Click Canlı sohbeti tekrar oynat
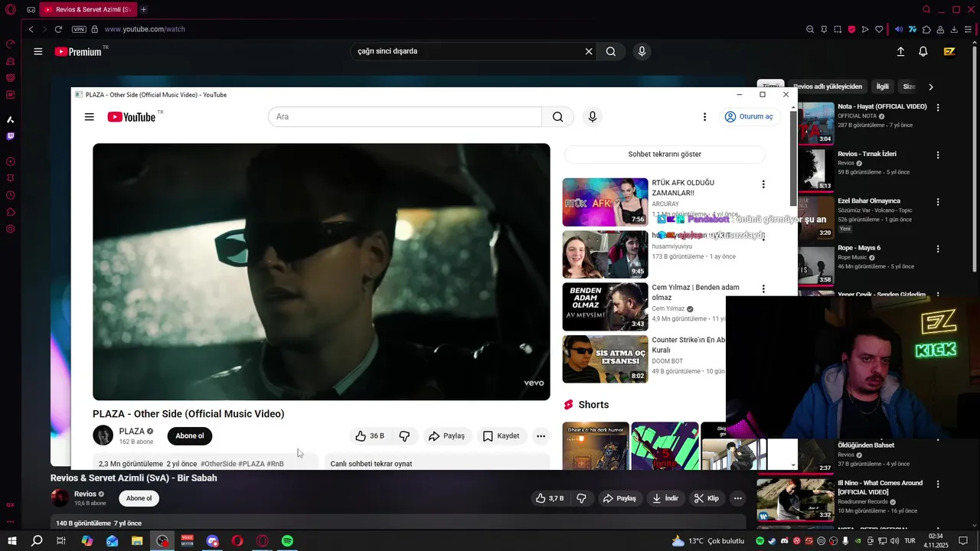The width and height of the screenshot is (980, 551). 371,464
